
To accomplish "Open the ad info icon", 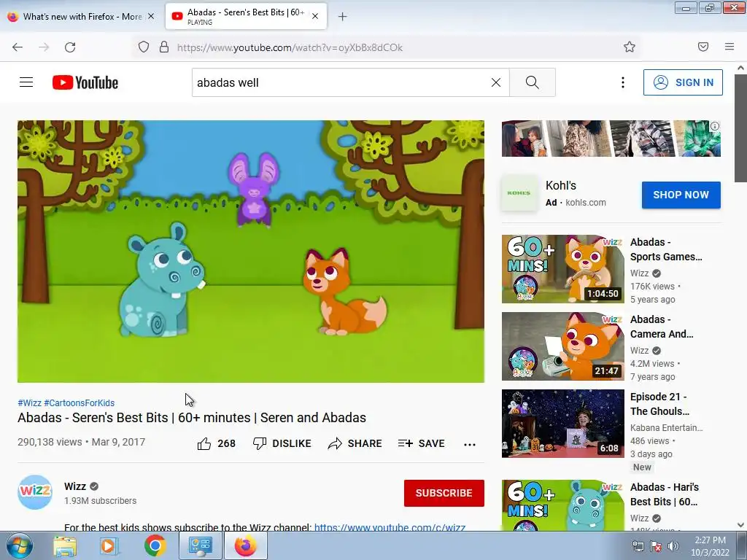I will click(x=715, y=126).
